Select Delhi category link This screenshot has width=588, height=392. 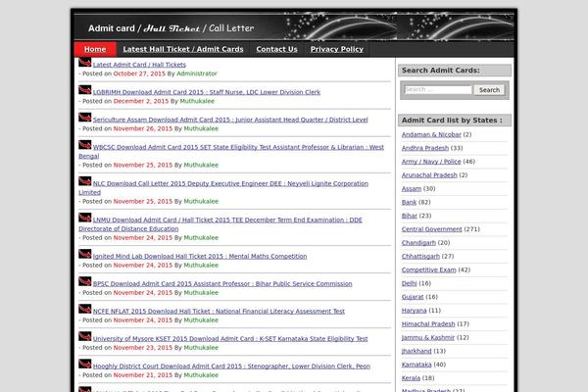coord(409,283)
